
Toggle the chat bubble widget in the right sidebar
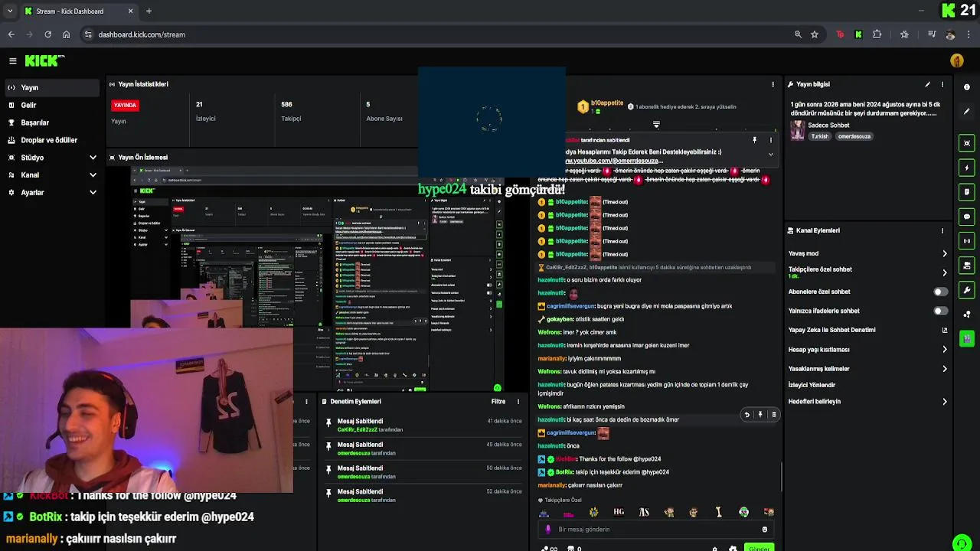967,217
